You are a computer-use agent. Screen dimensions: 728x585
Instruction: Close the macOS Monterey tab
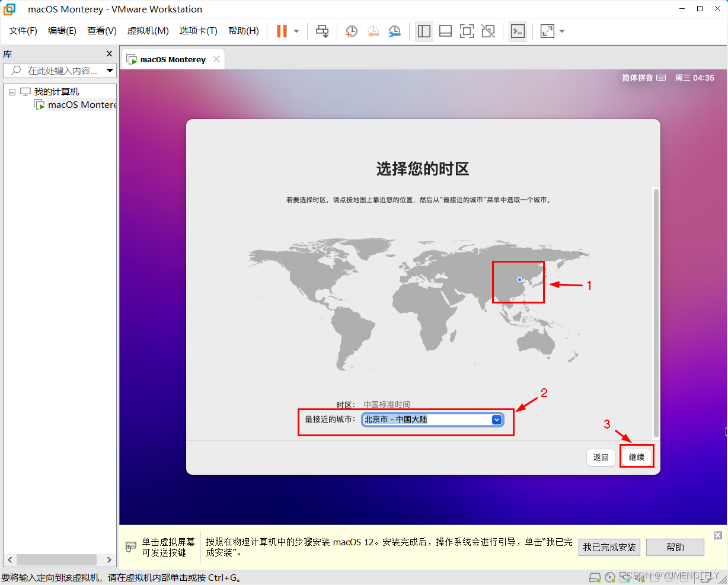217,59
